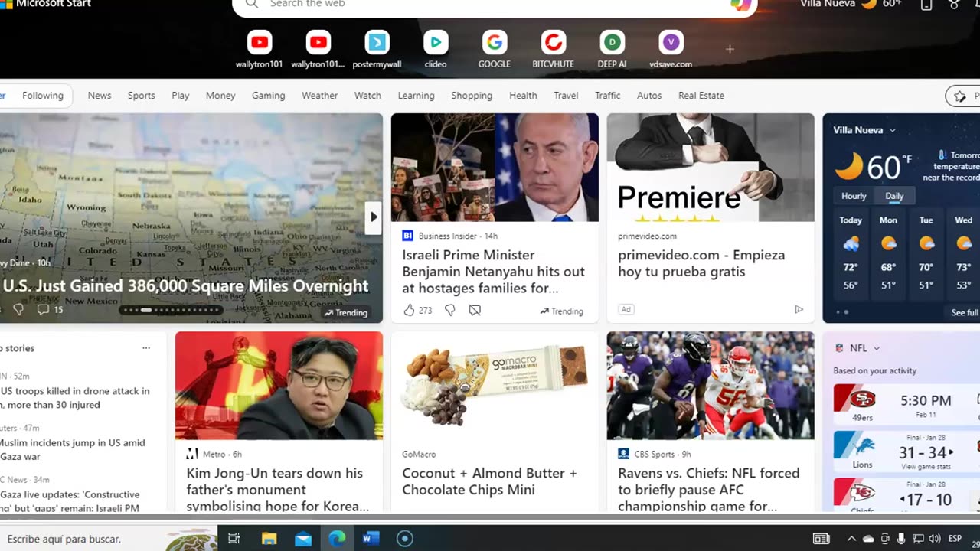Open Task View on the taskbar
This screenshot has height=551, width=980.
pos(234,539)
